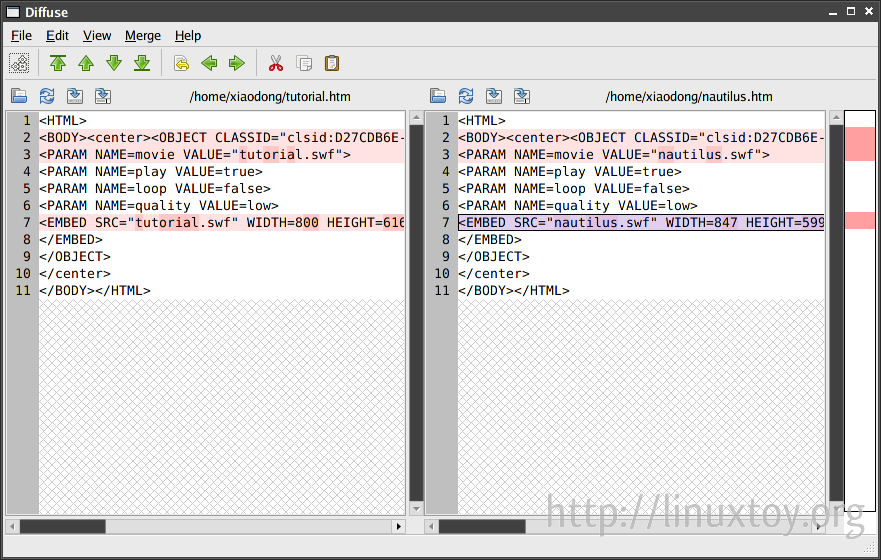This screenshot has height=560, width=881.
Task: Select the </center> line in tutorial.htm pane
Action: tap(222, 274)
